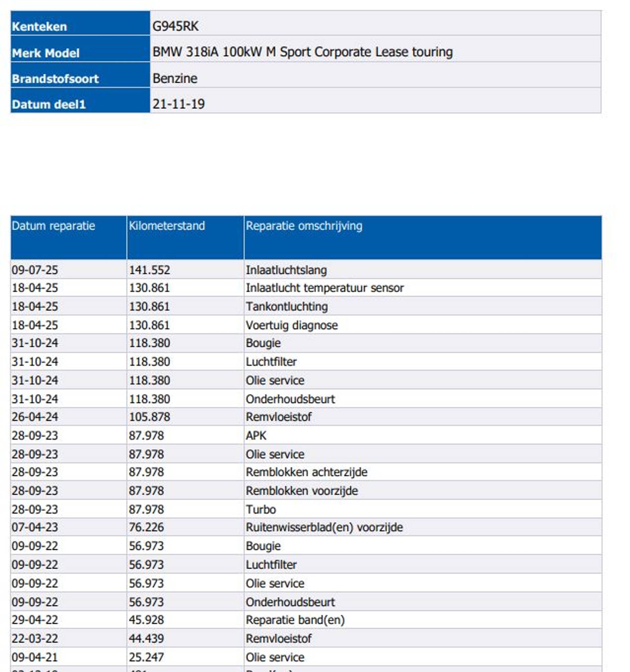
Task: Select the Merk Model header cell
Action: pos(46,53)
